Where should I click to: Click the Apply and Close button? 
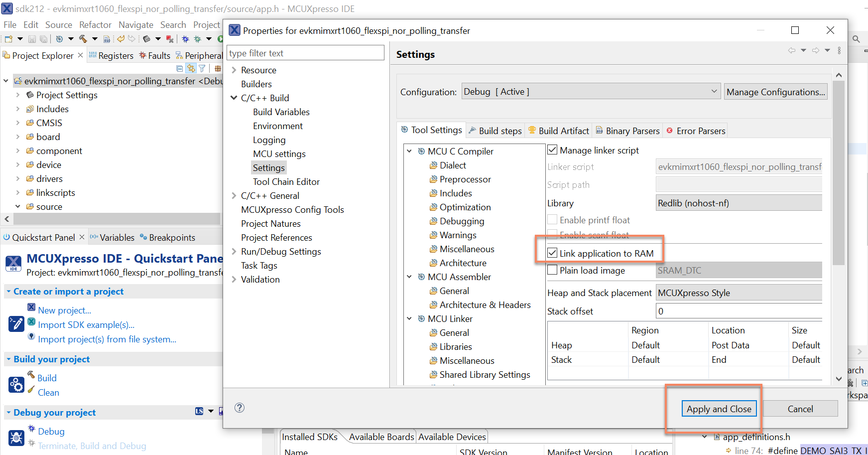coord(719,409)
